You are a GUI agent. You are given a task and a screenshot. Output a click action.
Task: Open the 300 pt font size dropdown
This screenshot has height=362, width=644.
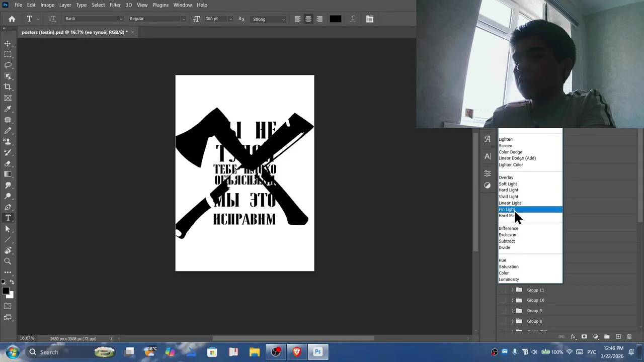tap(230, 19)
